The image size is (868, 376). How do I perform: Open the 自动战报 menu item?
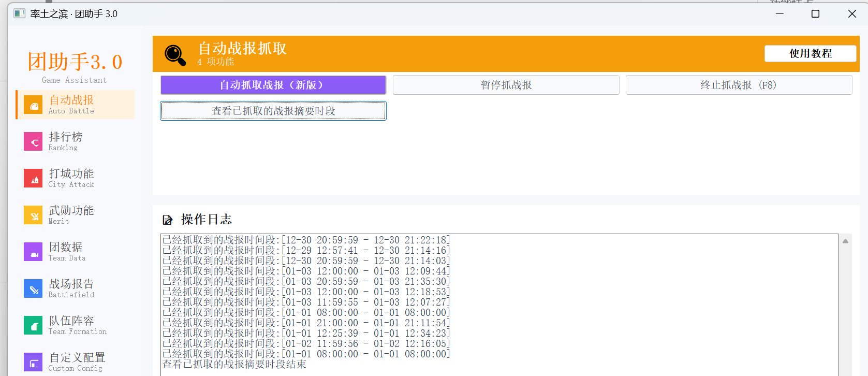point(76,105)
